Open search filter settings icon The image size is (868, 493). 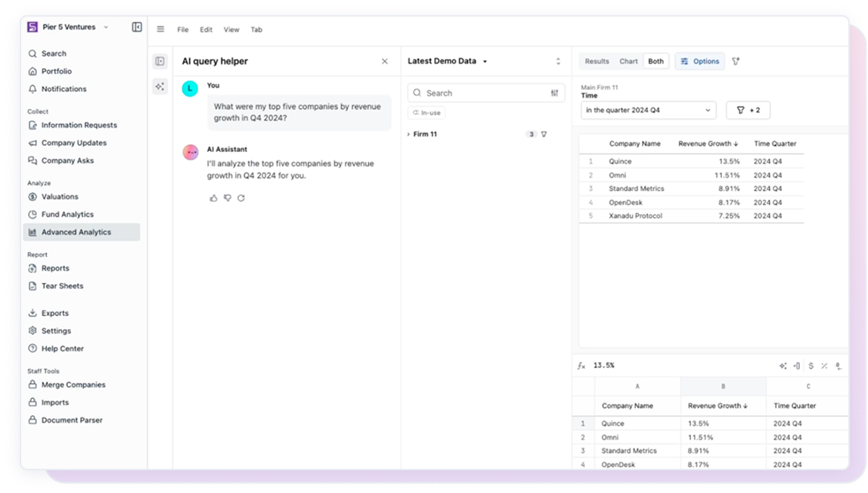click(x=554, y=93)
